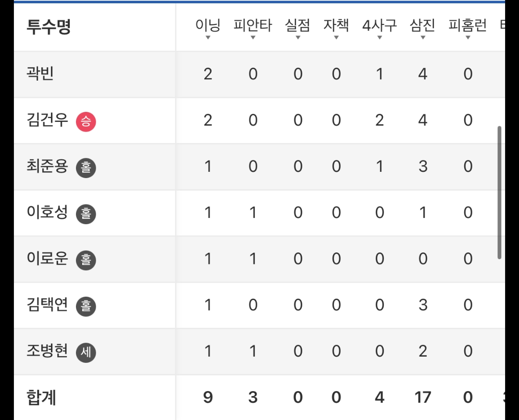
Task: Click the 세 save badge beside 조병현
Action: tap(86, 353)
